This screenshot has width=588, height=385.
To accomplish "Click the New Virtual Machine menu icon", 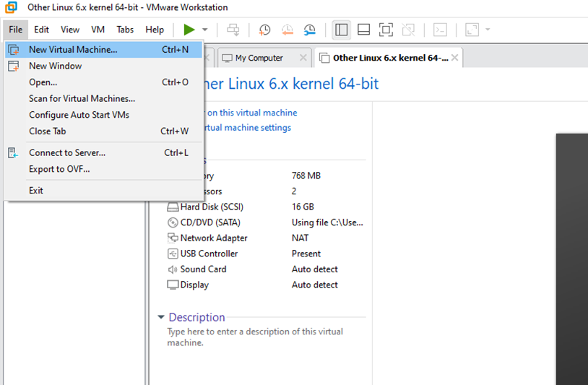I will coord(14,50).
